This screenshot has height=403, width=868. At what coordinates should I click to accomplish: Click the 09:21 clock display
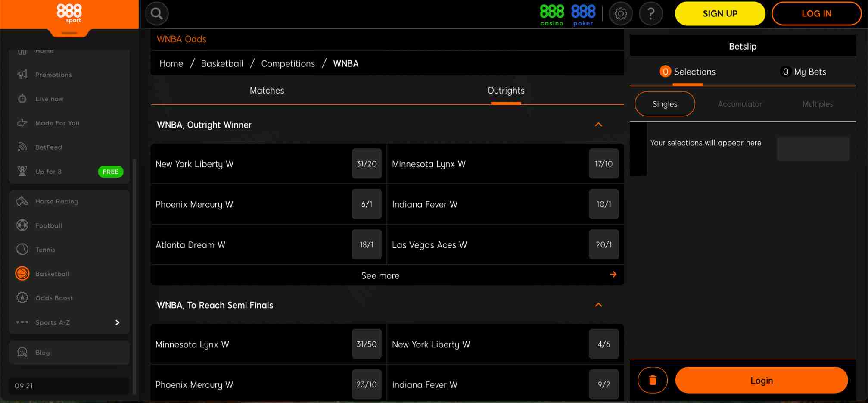[24, 386]
